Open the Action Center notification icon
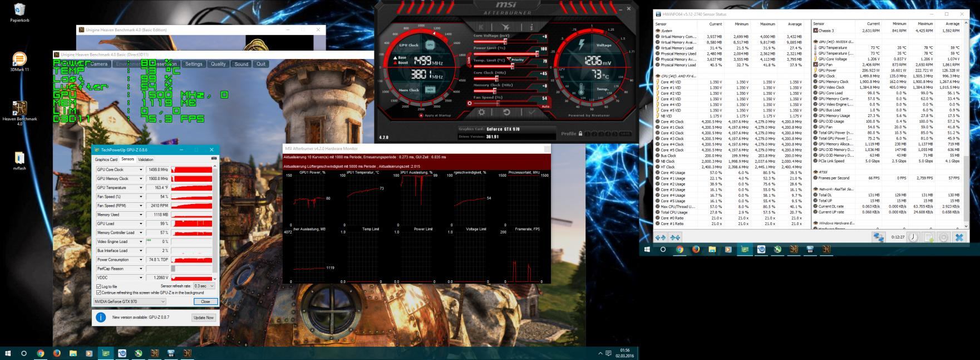980x360 pixels. tap(608, 353)
